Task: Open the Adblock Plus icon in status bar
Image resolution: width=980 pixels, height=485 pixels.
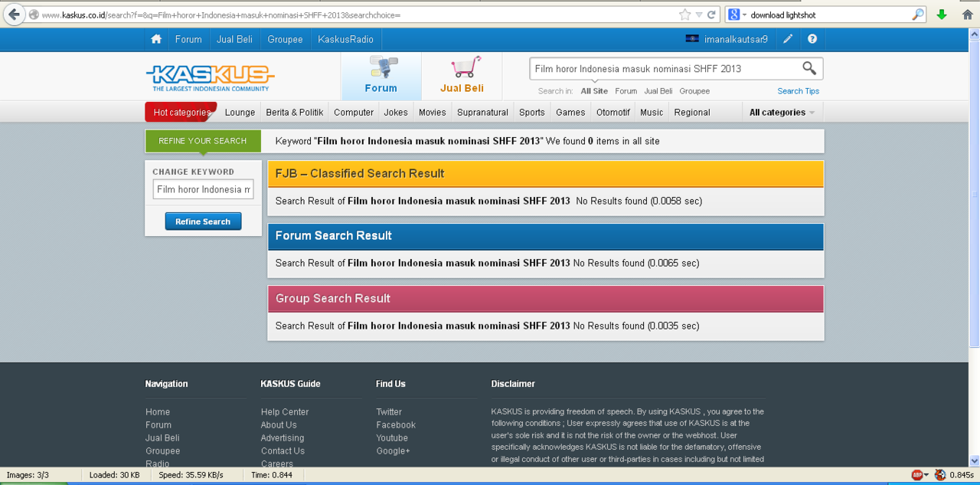Action: pos(917,475)
